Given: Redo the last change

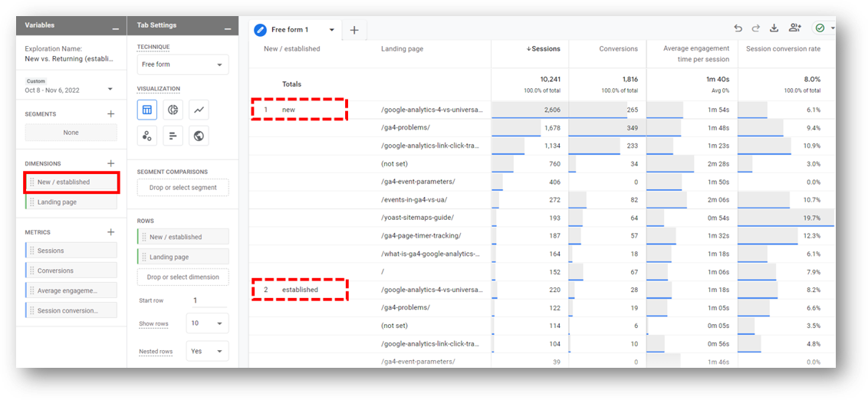Looking at the screenshot, I should pos(755,28).
